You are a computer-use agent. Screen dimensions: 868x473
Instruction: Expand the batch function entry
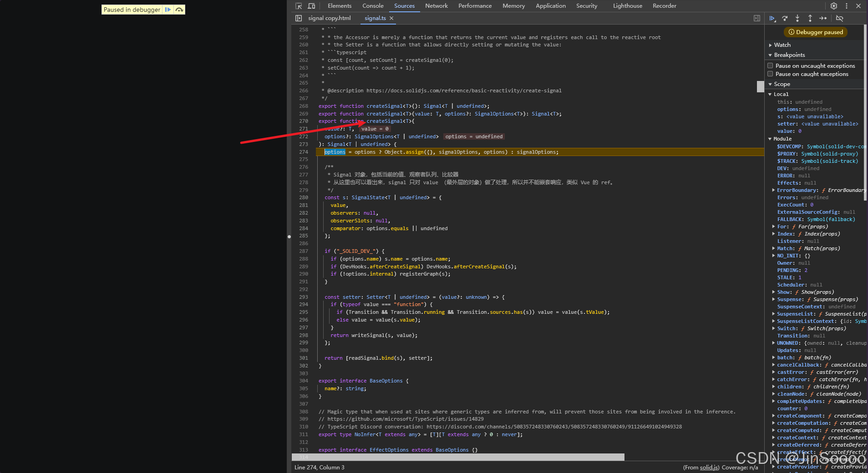[773, 357]
